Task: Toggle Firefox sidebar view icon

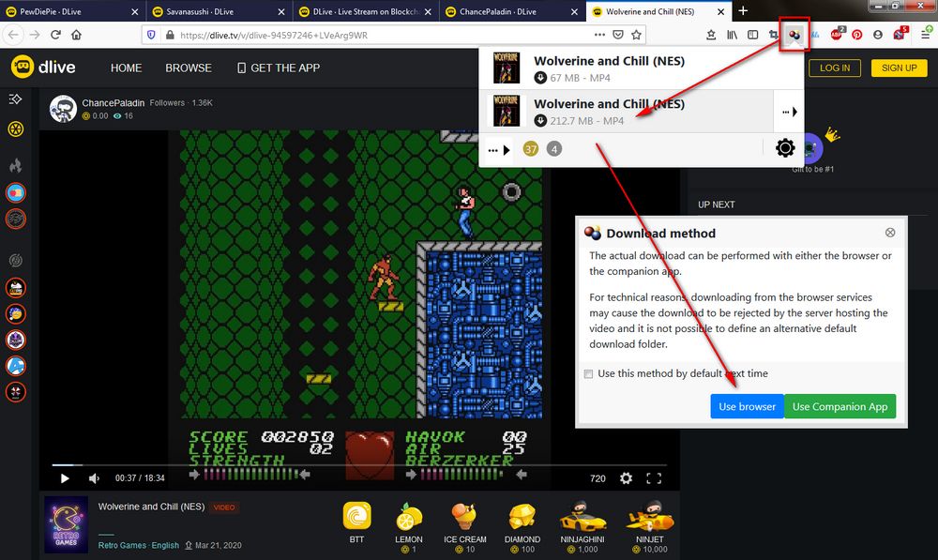Action: [x=752, y=35]
